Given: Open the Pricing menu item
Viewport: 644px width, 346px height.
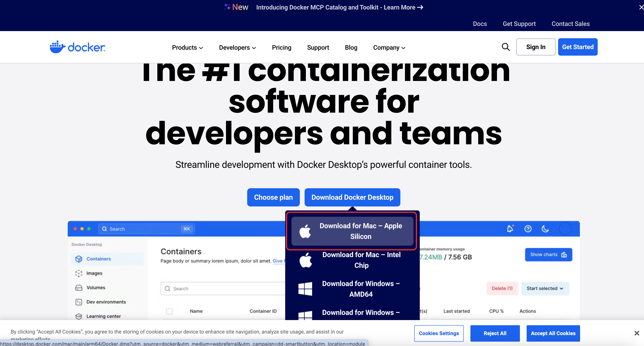Looking at the screenshot, I should (x=281, y=48).
